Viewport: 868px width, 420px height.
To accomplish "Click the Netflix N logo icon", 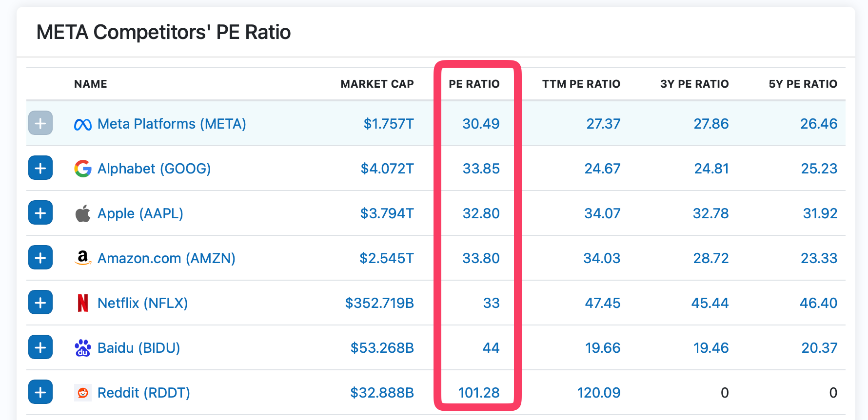I will click(83, 303).
